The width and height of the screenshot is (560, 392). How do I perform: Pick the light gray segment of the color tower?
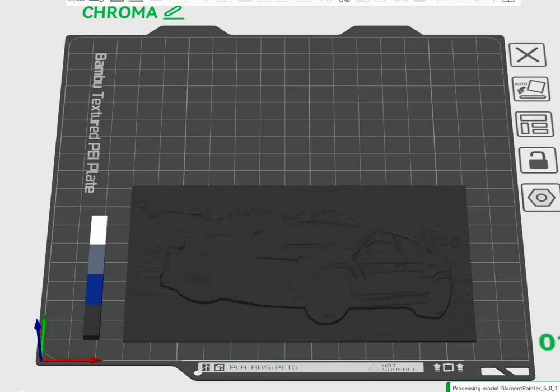97,259
